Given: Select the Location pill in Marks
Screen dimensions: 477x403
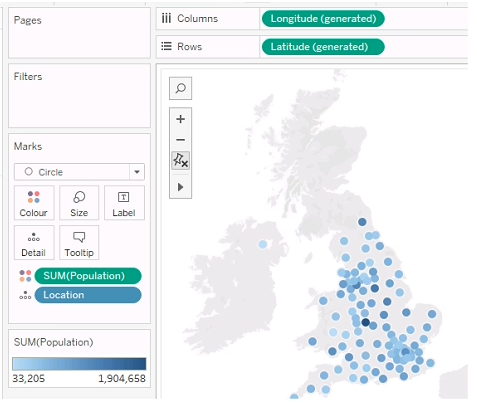Looking at the screenshot, I should point(88,295).
